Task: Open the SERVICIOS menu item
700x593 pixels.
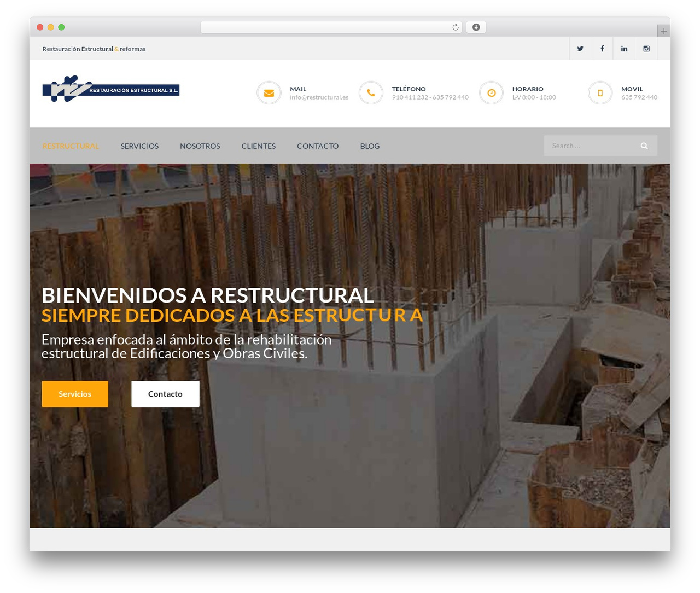Action: 139,146
